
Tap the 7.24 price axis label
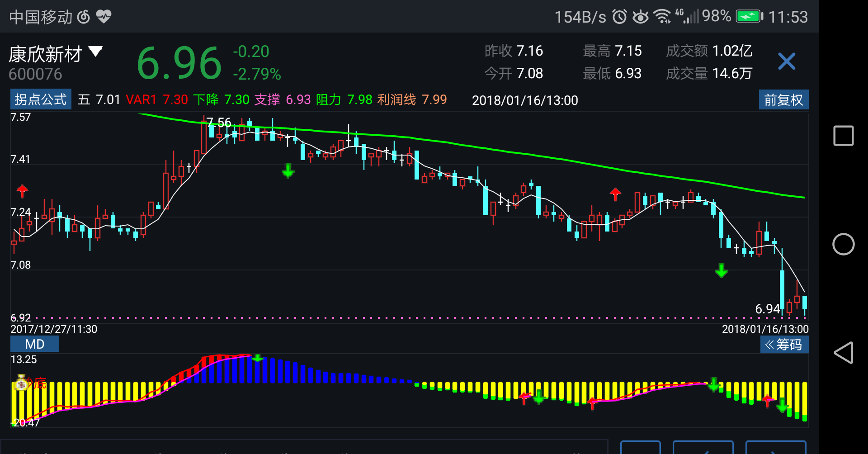point(20,212)
